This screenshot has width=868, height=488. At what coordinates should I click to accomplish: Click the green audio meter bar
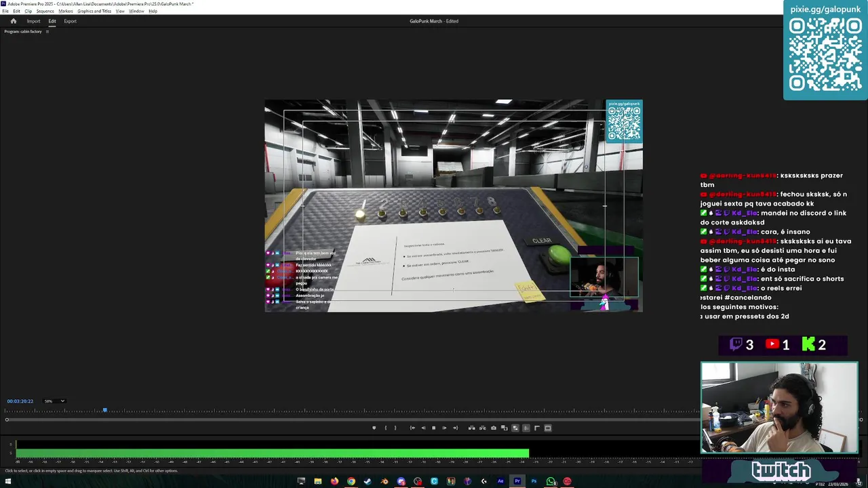[x=273, y=453]
